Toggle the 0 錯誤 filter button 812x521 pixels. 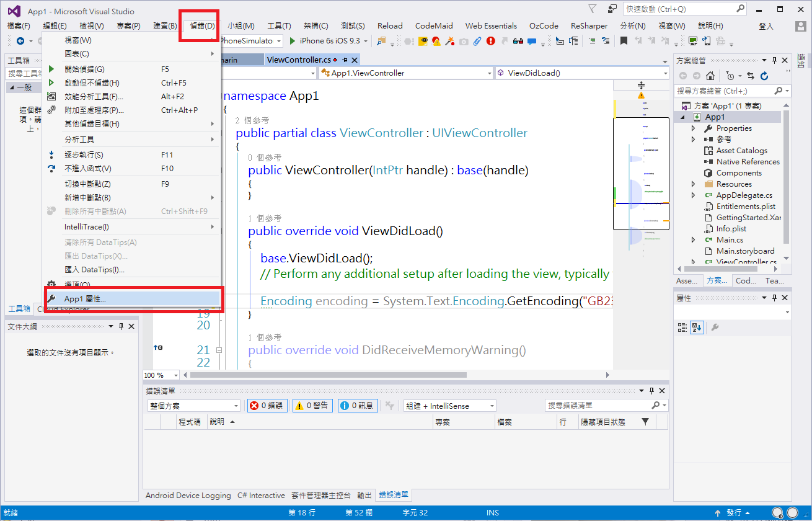point(267,406)
